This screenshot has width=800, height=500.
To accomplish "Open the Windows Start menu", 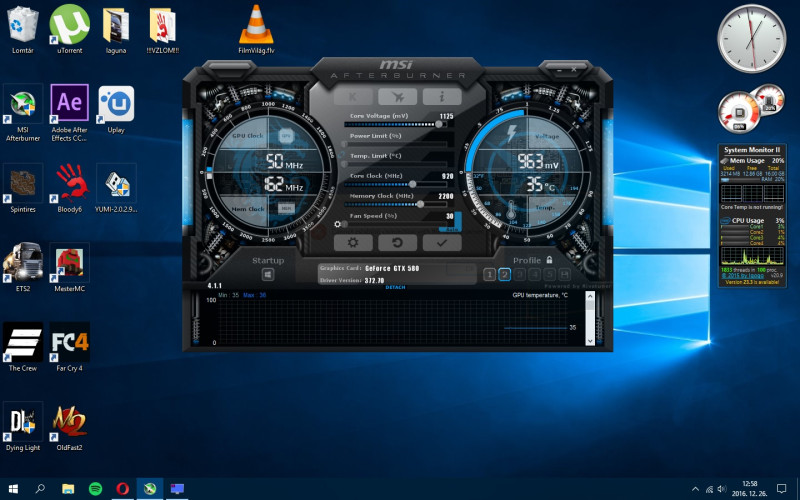I will tap(13, 489).
